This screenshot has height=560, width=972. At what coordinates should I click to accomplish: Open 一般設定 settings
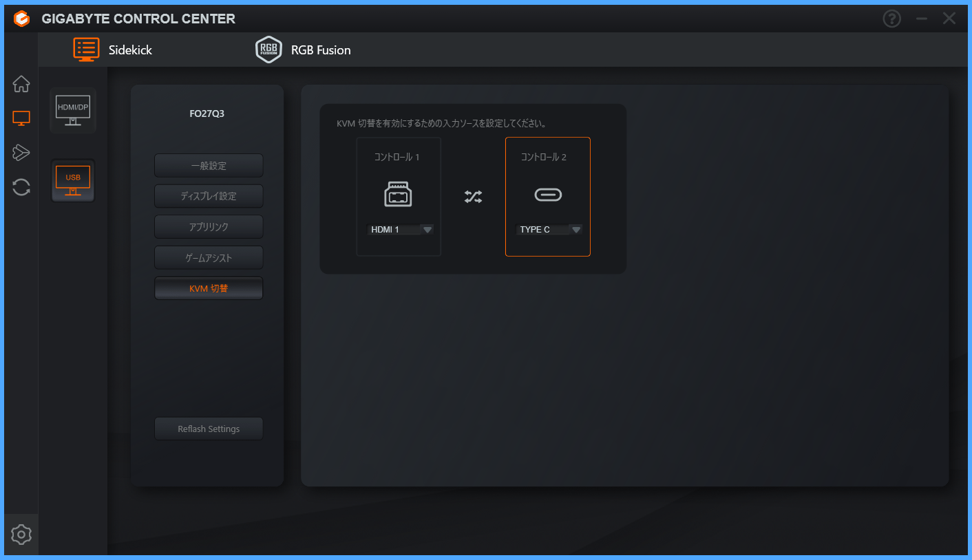209,166
